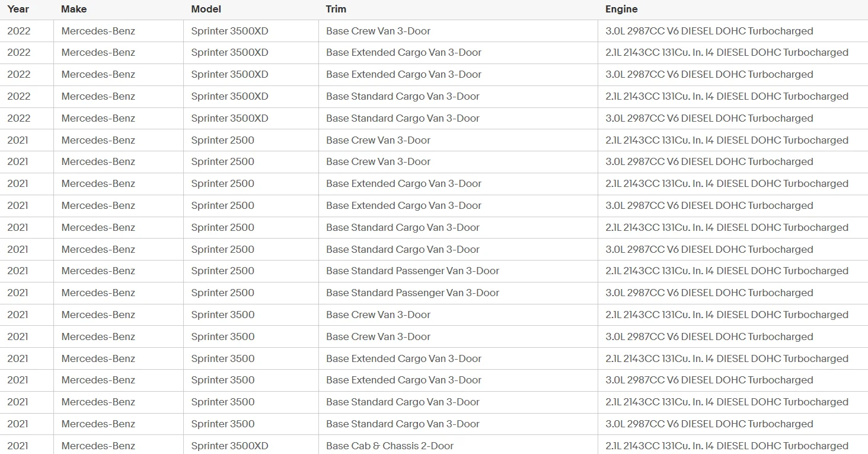Click the Engine column header

[621, 9]
